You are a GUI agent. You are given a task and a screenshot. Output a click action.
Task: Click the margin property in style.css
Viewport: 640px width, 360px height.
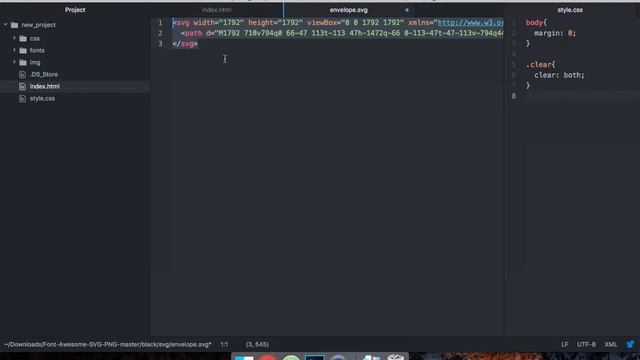547,33
